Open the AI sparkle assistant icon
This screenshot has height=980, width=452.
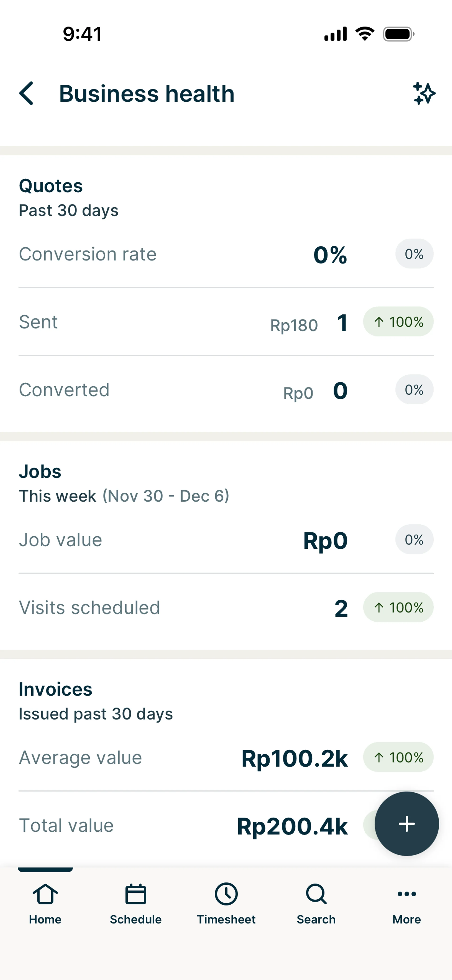(424, 93)
